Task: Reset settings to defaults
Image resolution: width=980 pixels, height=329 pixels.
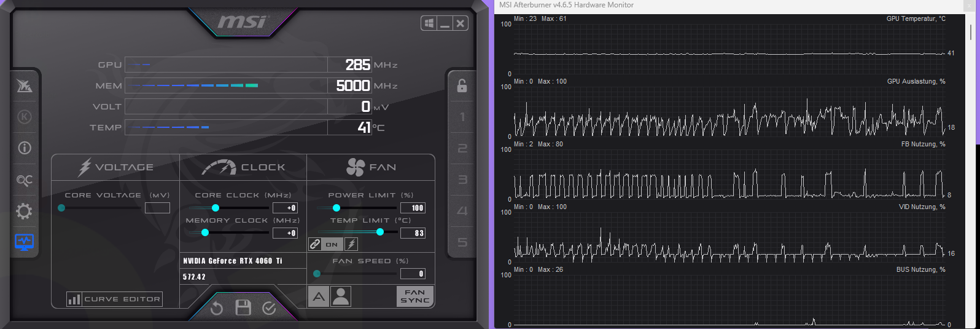Action: coord(217,308)
